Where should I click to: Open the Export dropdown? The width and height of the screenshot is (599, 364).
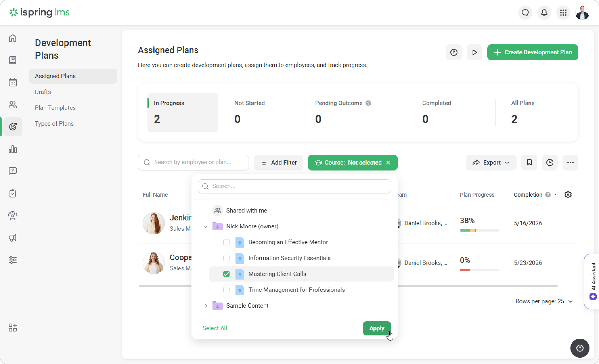[x=491, y=162]
